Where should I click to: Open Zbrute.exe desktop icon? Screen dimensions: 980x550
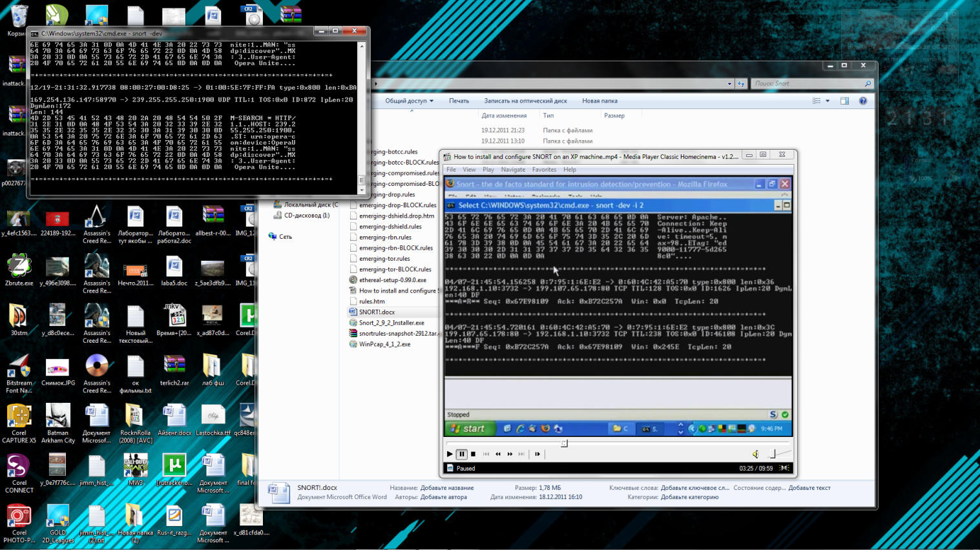[x=19, y=270]
